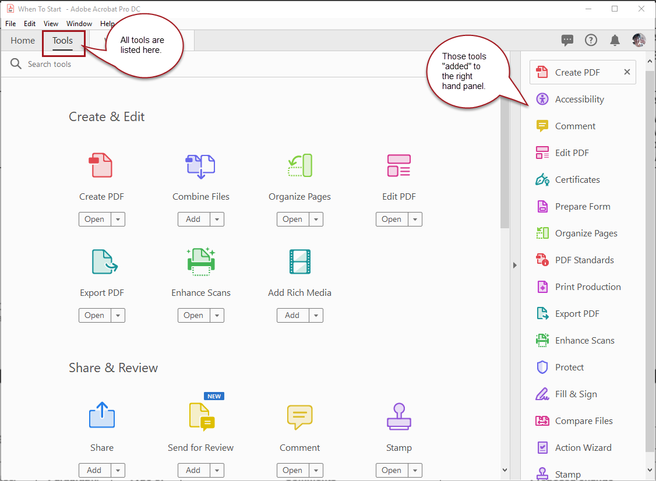Select the Tools tab

click(x=62, y=41)
